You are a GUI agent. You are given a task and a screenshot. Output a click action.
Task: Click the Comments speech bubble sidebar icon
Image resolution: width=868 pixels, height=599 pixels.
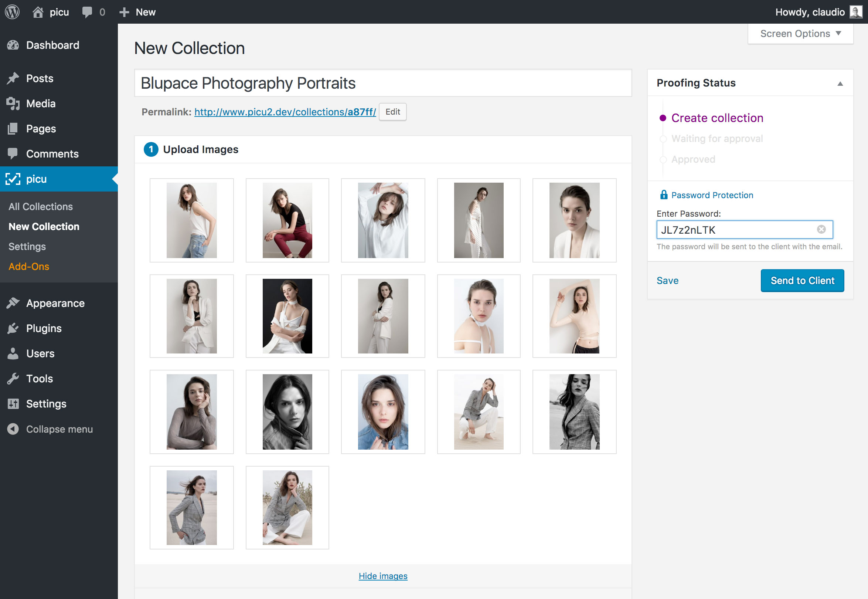click(13, 153)
